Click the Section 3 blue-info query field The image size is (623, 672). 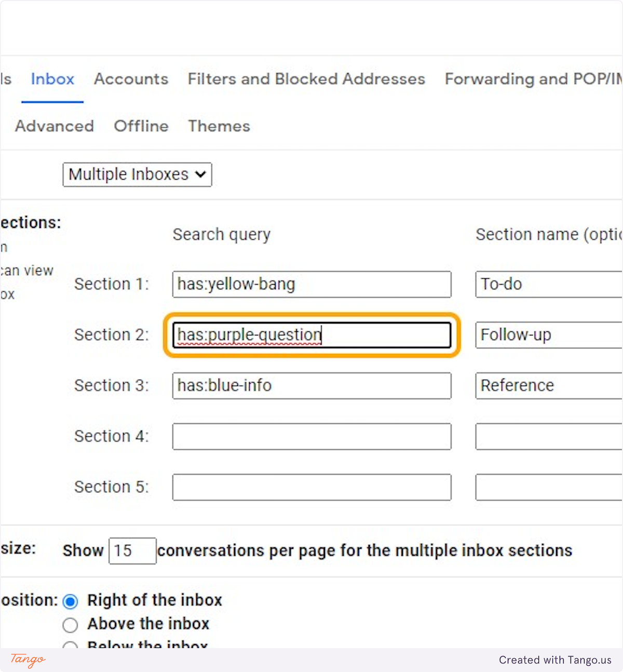[x=311, y=385]
